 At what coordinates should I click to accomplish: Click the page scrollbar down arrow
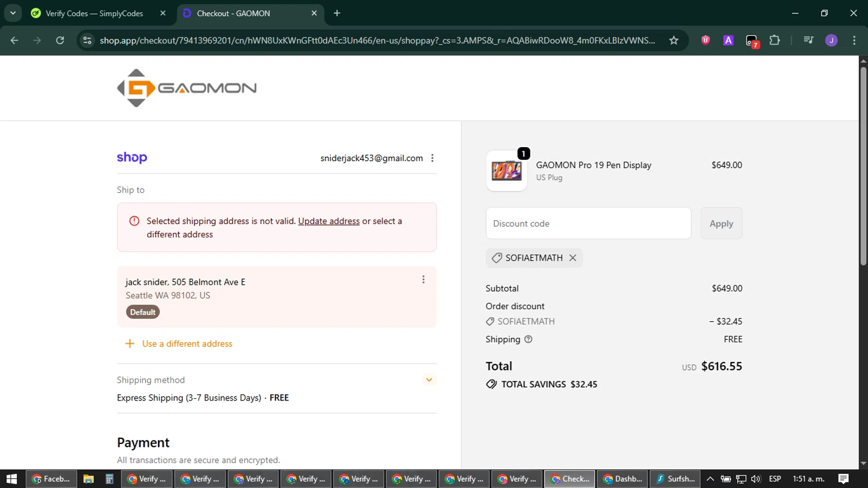pos(863,464)
